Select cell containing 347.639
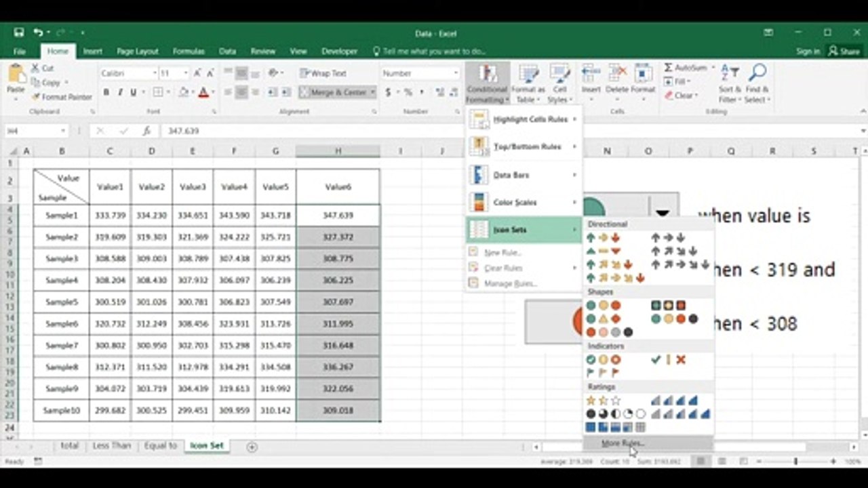This screenshot has height=488, width=868. 338,216
